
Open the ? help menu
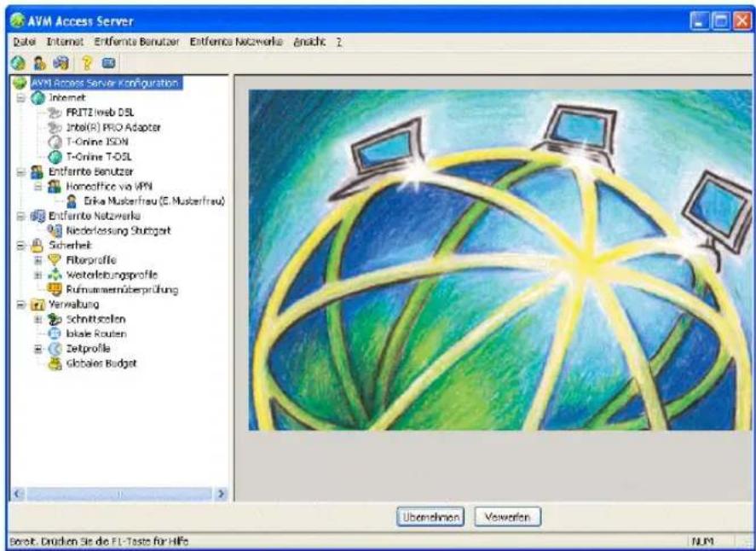(x=339, y=42)
